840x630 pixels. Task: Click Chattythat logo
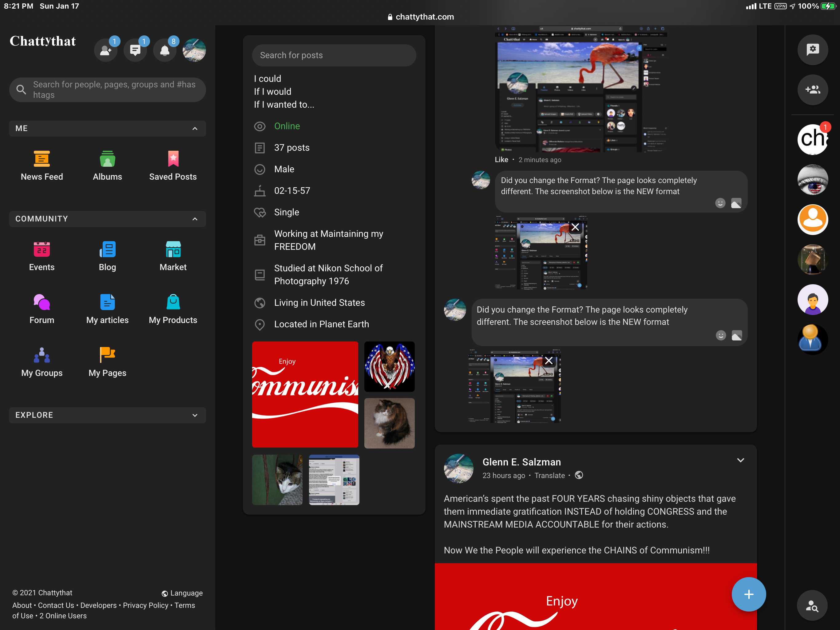click(42, 41)
